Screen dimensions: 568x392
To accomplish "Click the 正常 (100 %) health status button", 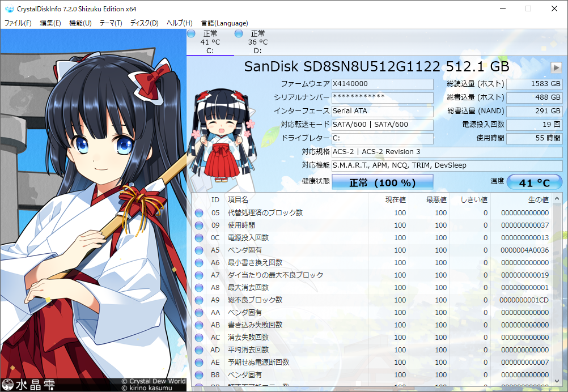I will coord(382,182).
